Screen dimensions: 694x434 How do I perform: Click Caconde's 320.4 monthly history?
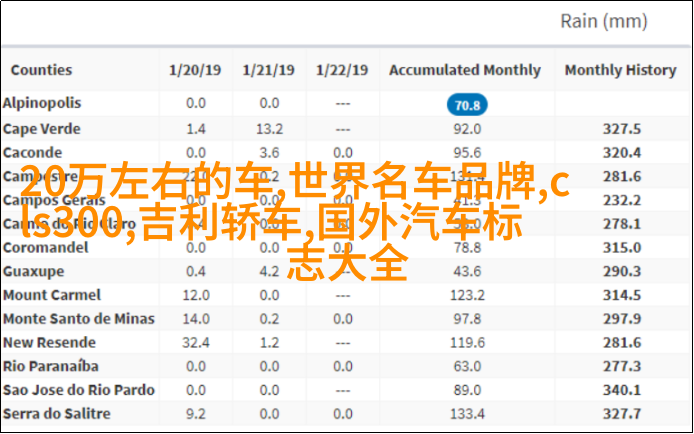(622, 153)
